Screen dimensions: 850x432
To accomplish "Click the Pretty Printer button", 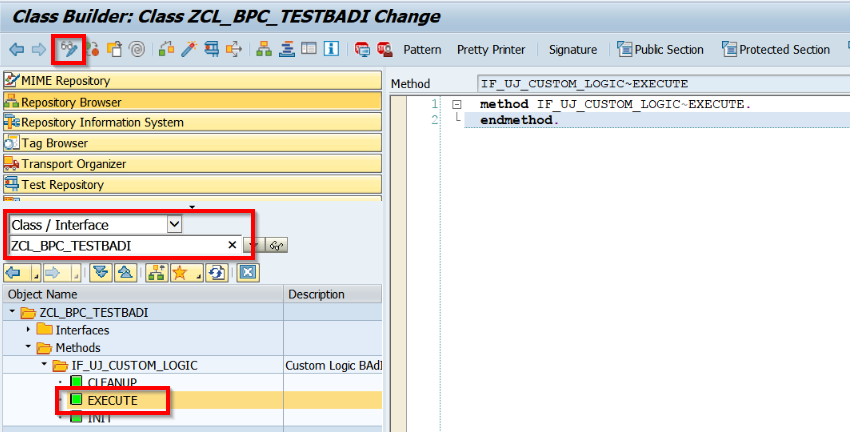I will pyautogui.click(x=491, y=50).
